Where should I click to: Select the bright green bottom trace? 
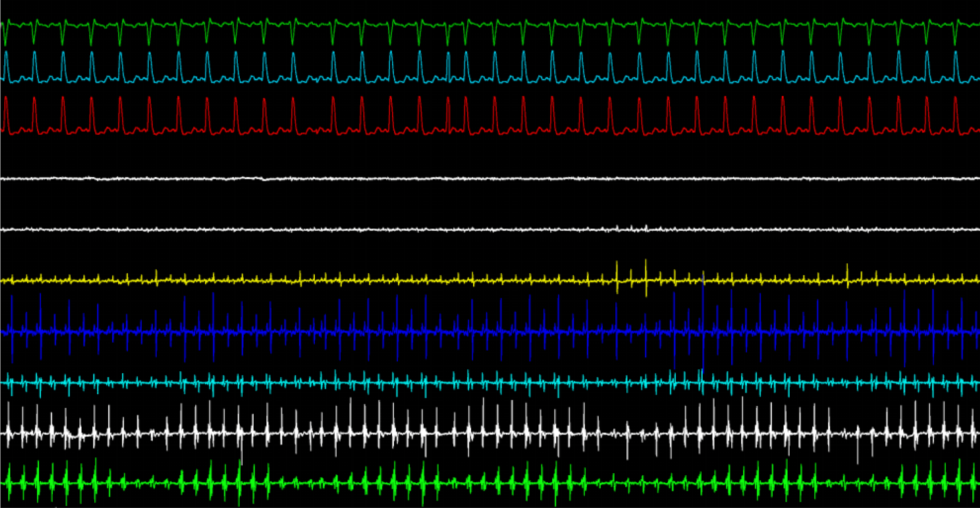pos(490,483)
